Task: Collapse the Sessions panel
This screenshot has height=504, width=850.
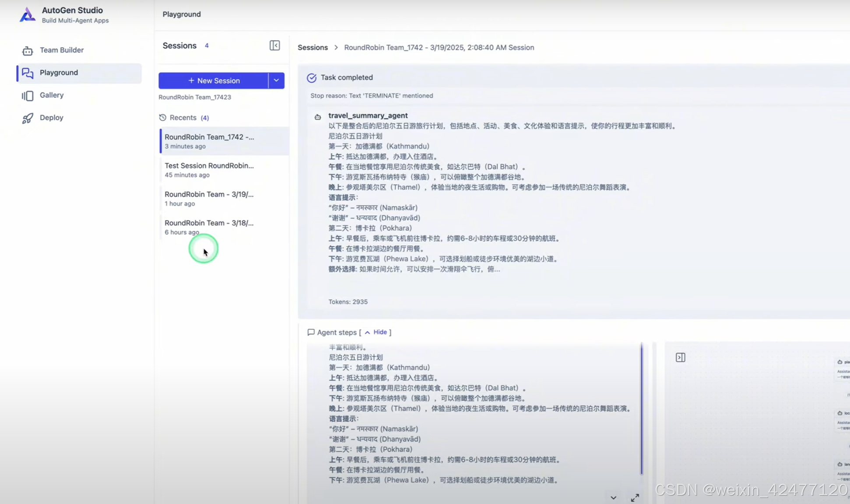Action: [x=275, y=45]
